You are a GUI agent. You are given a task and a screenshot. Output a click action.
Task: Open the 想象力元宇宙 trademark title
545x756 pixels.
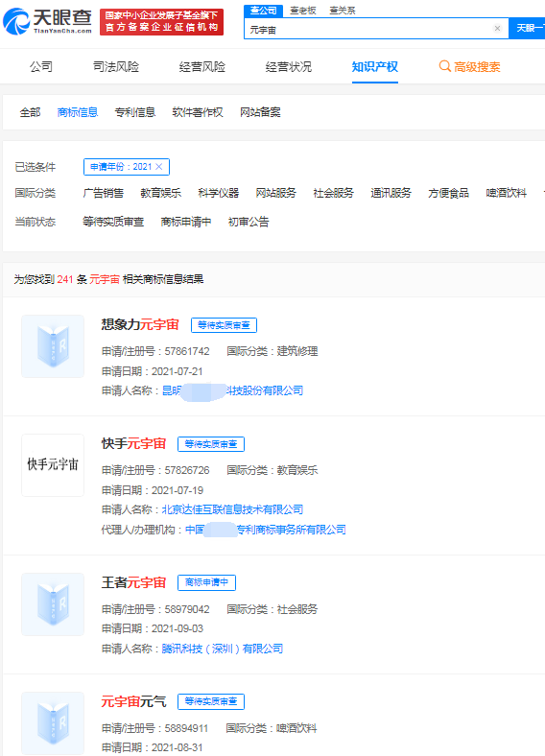point(140,324)
